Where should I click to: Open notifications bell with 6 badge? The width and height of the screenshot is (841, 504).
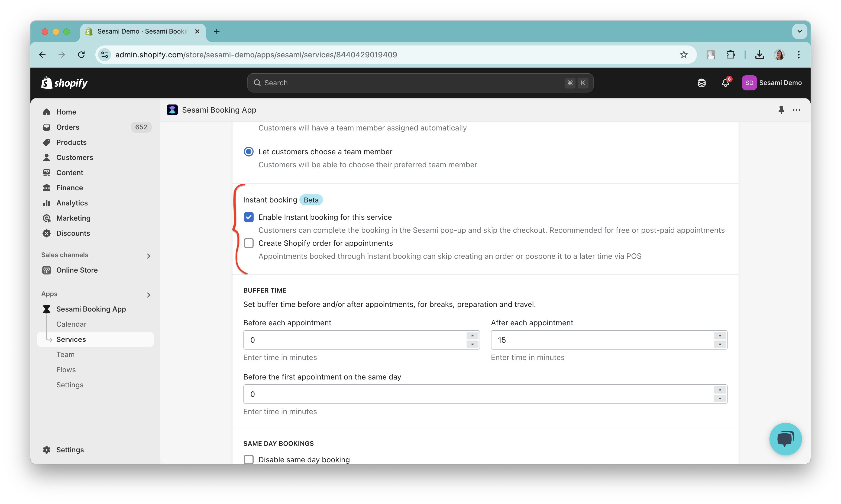[725, 83]
